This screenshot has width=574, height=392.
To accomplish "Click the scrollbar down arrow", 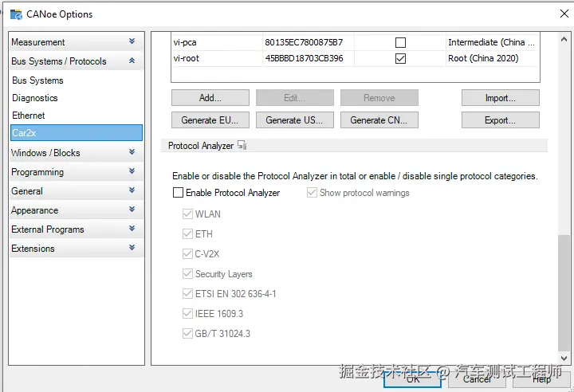I will 564,359.
